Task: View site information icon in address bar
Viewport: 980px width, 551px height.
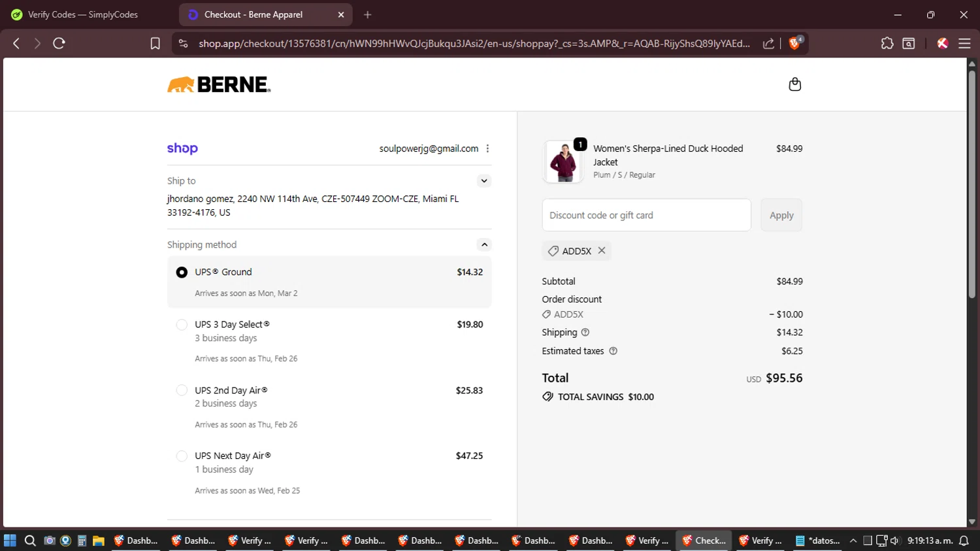Action: pyautogui.click(x=184, y=43)
